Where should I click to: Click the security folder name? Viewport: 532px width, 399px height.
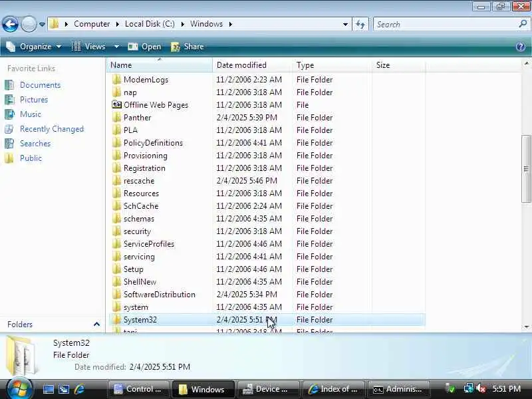tap(137, 231)
